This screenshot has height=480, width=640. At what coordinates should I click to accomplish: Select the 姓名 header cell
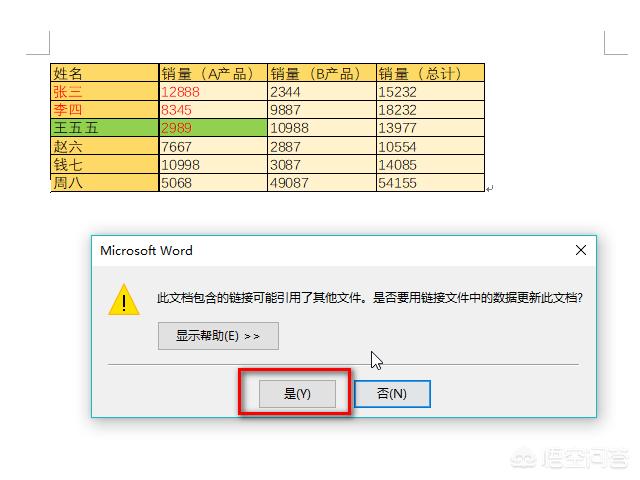[x=104, y=73]
